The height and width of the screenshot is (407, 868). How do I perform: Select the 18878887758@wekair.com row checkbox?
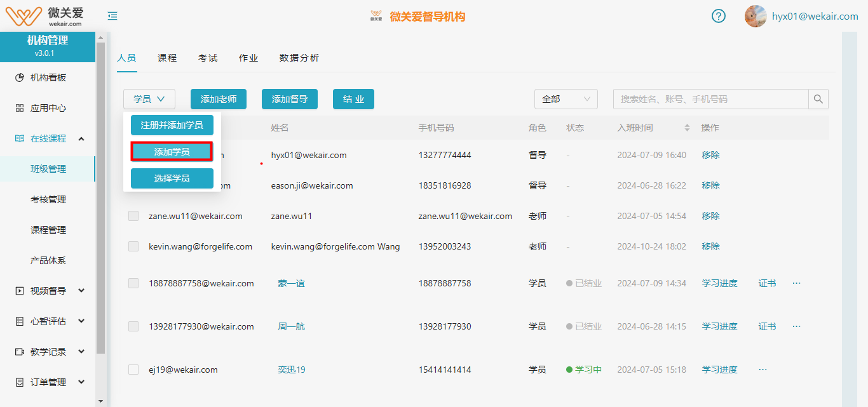133,283
